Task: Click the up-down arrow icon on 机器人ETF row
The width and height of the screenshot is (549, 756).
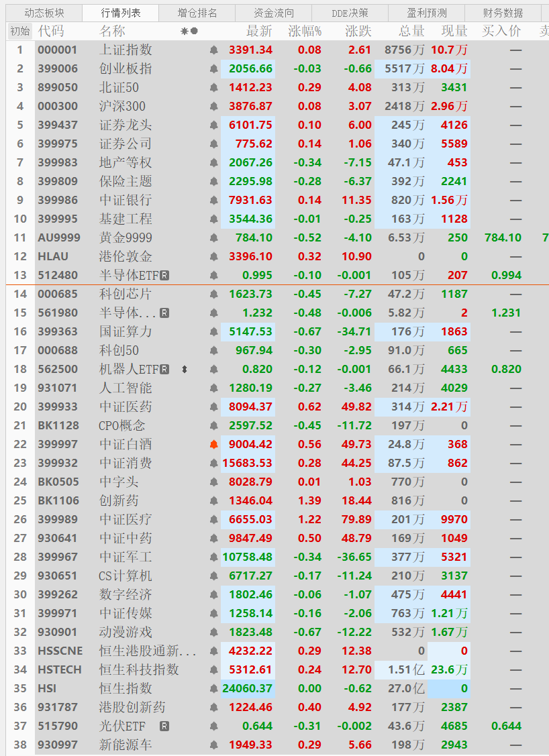Action: click(x=185, y=370)
